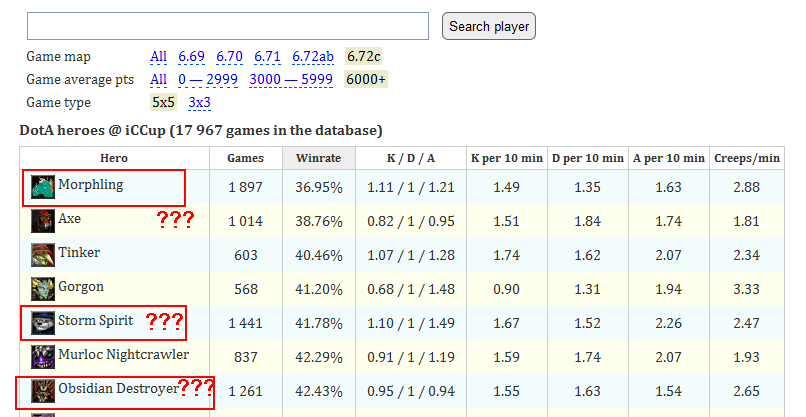Select the 6.72c game map filter

[x=363, y=57]
